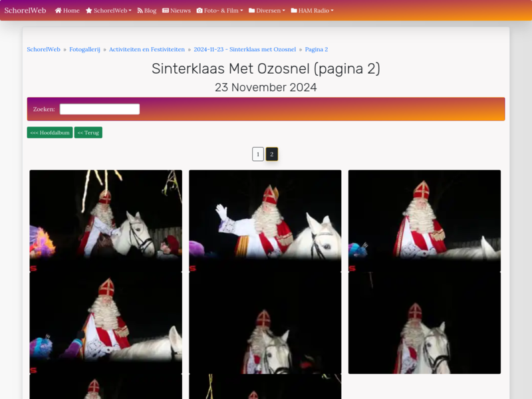Open photo of Sinterklaas with streamers overhead

pyautogui.click(x=106, y=221)
